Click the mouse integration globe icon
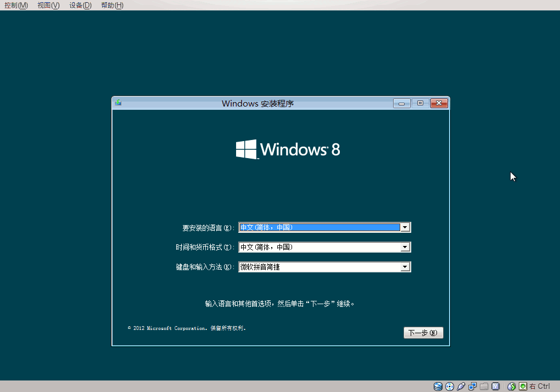This screenshot has height=392, width=560. (512, 387)
